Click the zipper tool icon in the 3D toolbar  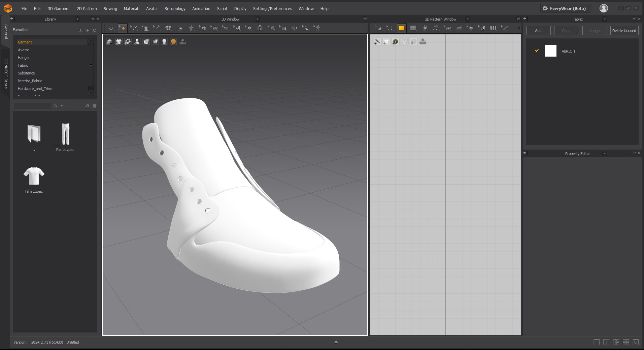[260, 28]
